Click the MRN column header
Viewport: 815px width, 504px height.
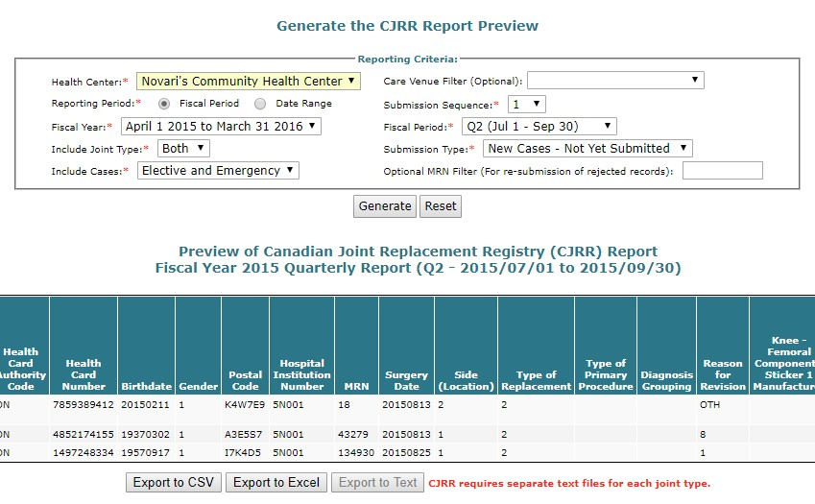pos(356,346)
